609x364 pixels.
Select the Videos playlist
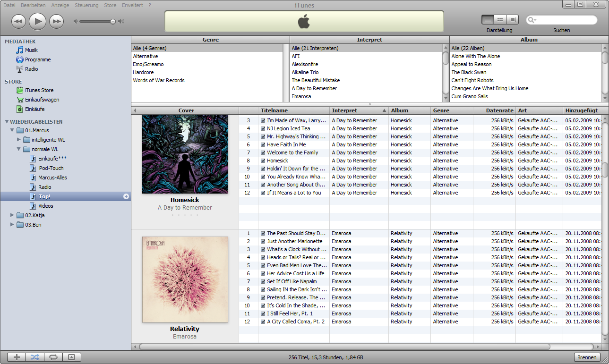(45, 206)
